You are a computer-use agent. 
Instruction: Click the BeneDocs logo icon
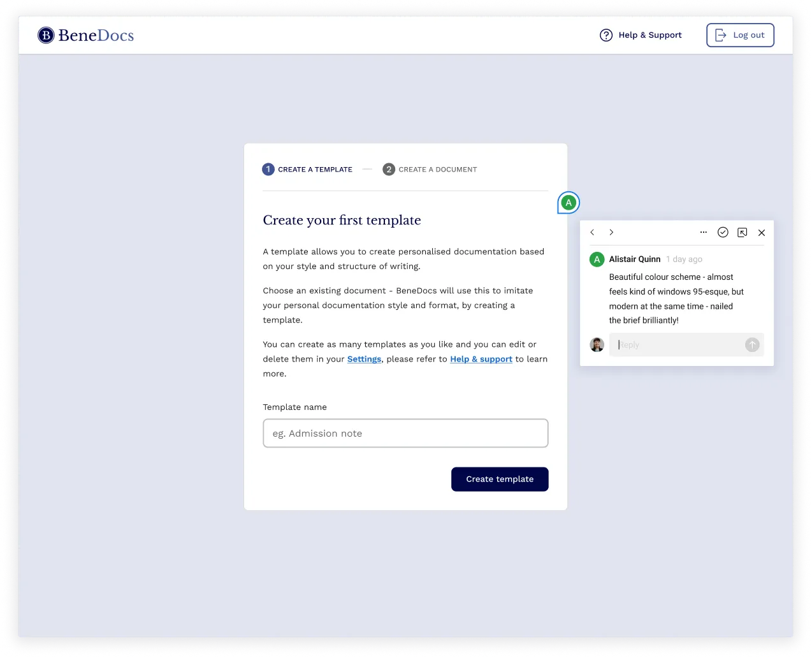coord(46,35)
